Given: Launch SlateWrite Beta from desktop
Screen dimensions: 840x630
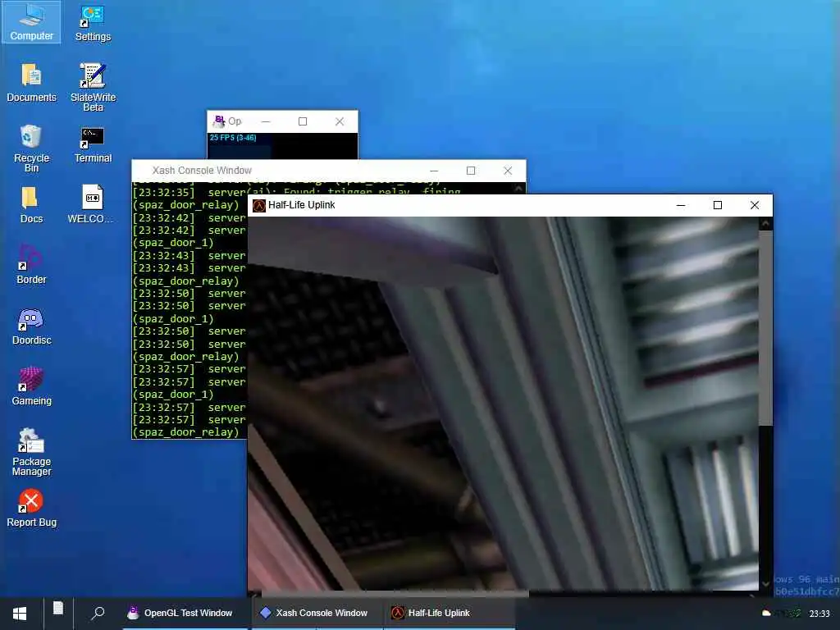Looking at the screenshot, I should click(93, 87).
